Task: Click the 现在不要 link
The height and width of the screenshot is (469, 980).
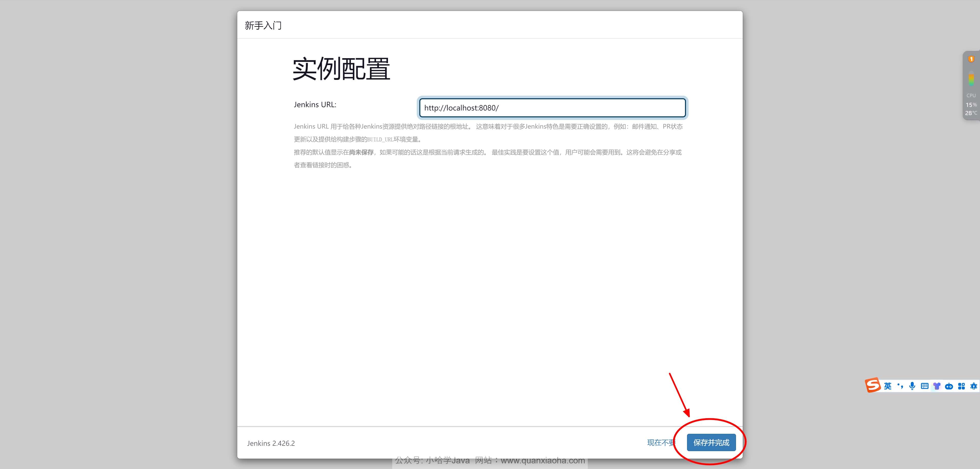Action: 661,442
